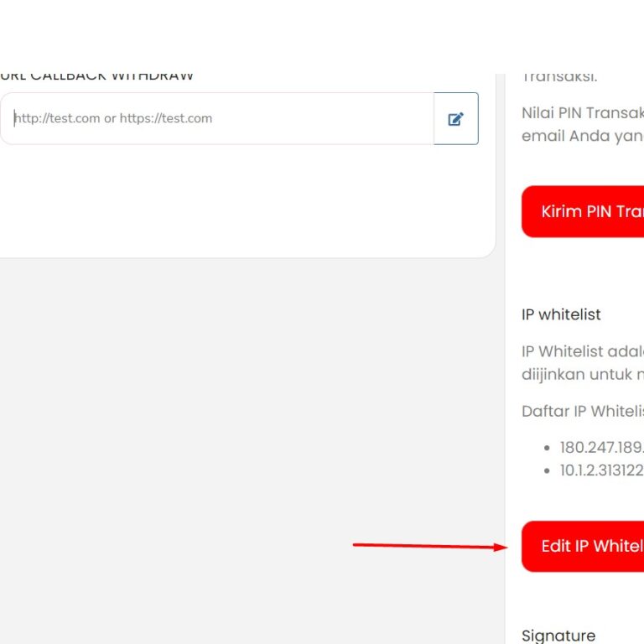Viewport: 644px width, 644px height.
Task: Click the 'diijinkan untuk' text line
Action: click(x=582, y=375)
